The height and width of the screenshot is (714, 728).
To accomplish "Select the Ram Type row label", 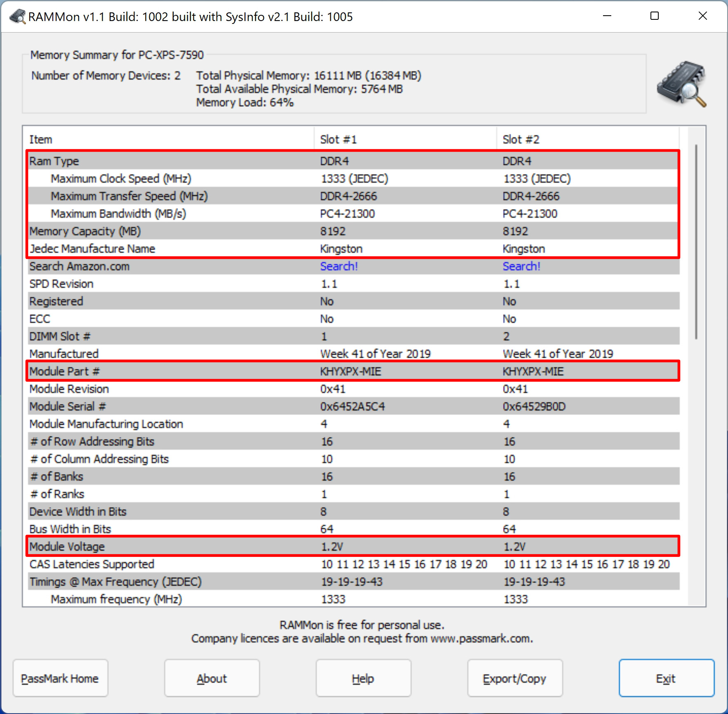I will [54, 161].
